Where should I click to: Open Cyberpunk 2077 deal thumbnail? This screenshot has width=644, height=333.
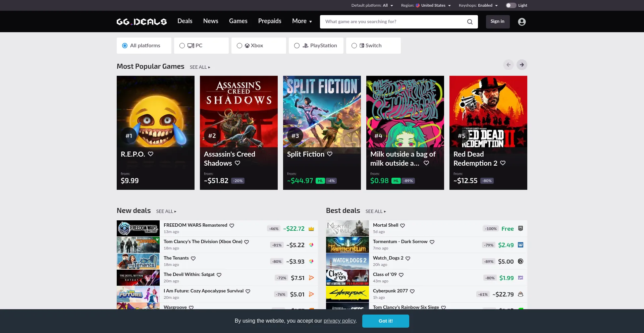point(347,294)
